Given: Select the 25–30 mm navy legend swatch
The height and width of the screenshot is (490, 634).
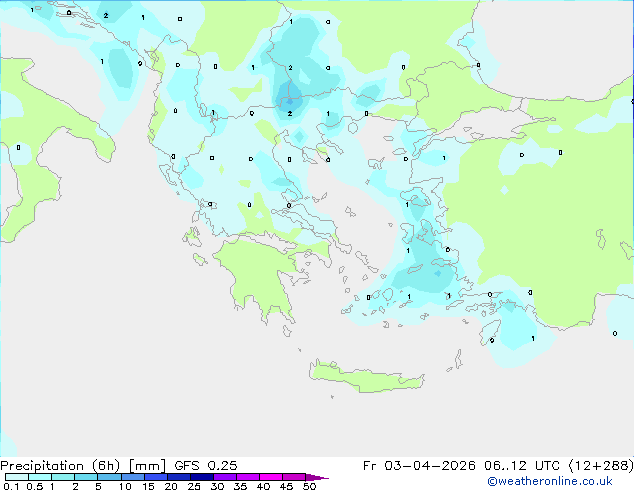Looking at the screenshot, I should 201,477.
